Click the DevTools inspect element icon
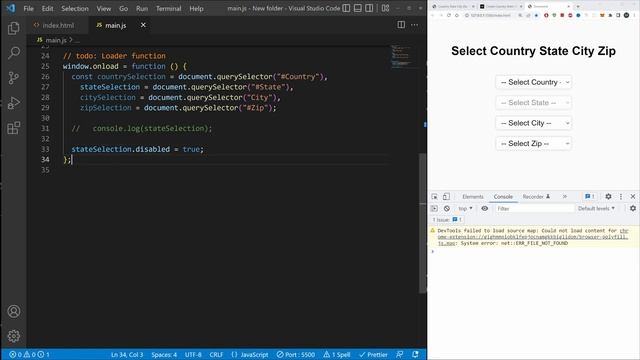 pos(434,196)
